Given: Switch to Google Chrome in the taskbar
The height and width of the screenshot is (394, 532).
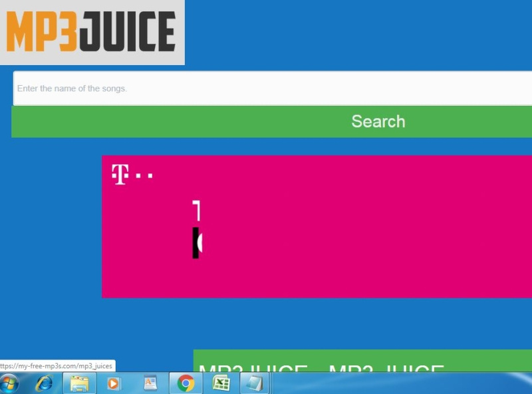Looking at the screenshot, I should (x=186, y=383).
